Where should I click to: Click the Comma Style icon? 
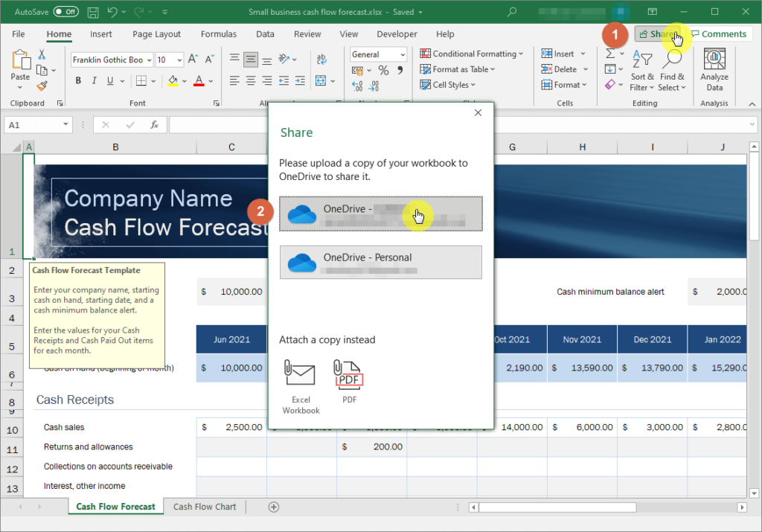tap(400, 71)
